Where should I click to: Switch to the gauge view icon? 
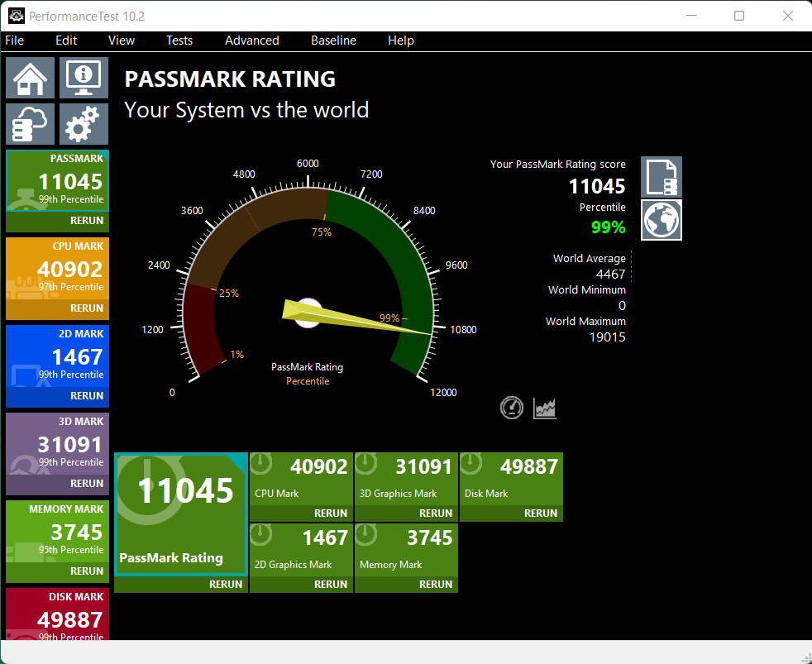(512, 407)
